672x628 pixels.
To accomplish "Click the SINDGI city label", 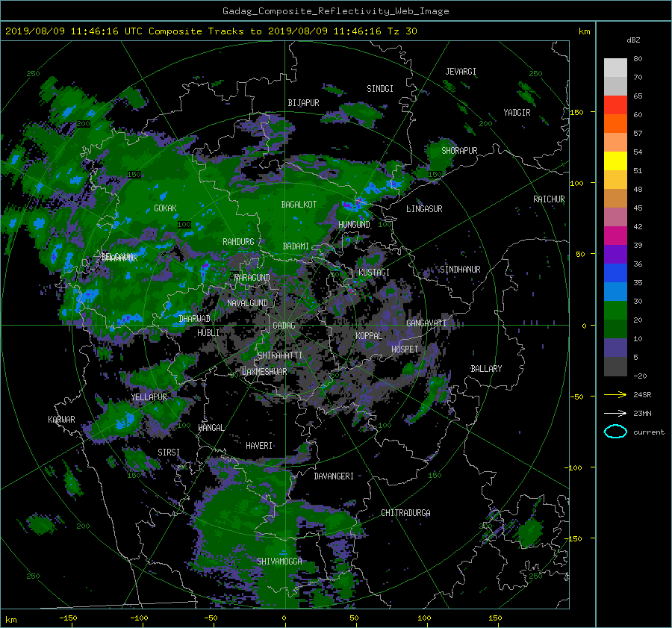I will click(380, 89).
